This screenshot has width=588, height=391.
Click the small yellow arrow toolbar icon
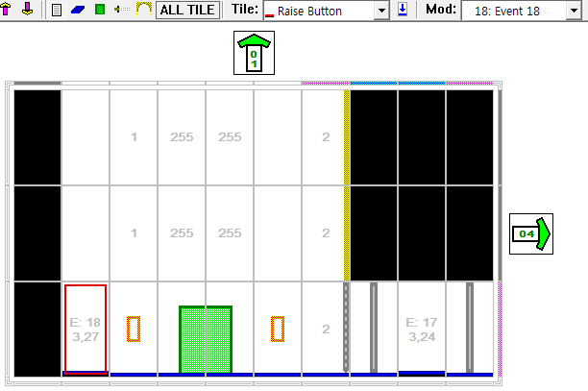[x=122, y=10]
